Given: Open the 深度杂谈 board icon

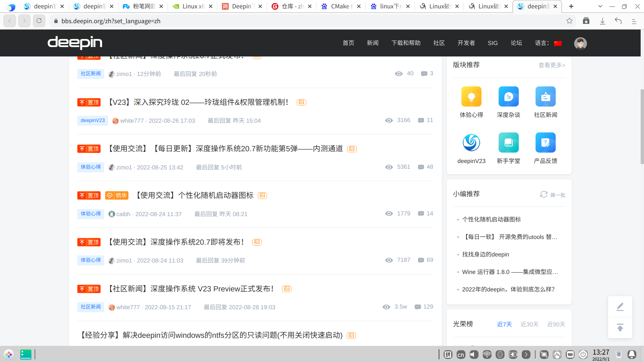Looking at the screenshot, I should point(508,96).
